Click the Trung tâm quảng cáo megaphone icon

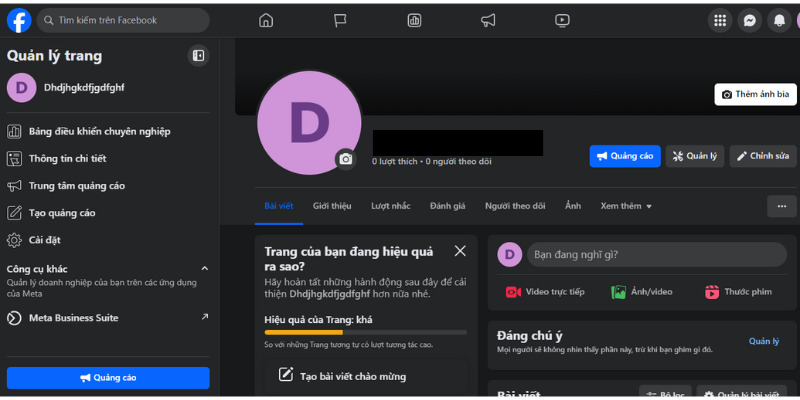(14, 186)
